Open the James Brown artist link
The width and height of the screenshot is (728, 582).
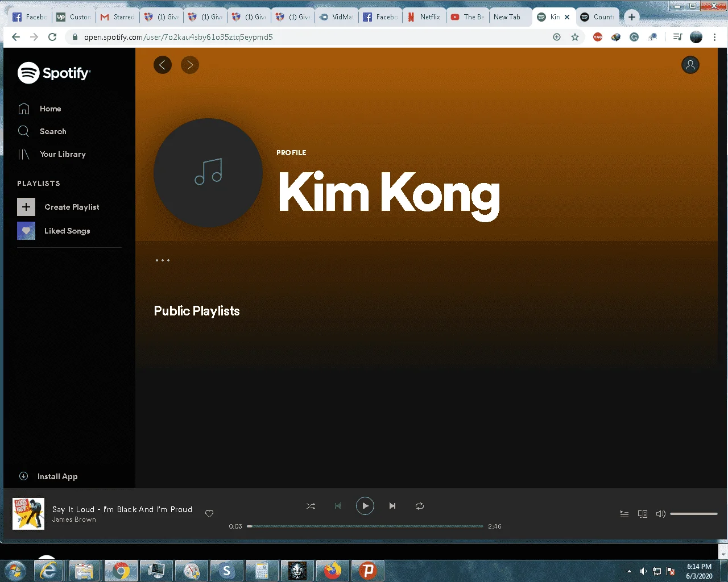74,519
